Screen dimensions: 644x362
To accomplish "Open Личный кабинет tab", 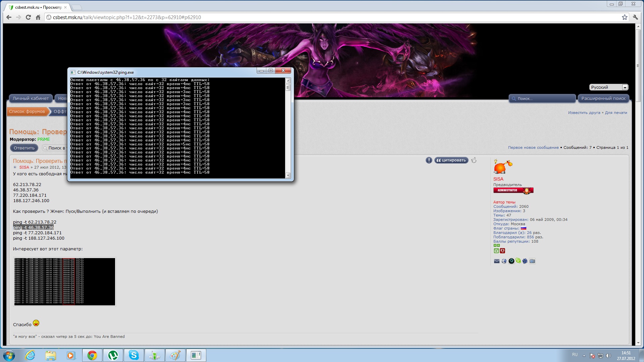I will tap(31, 98).
